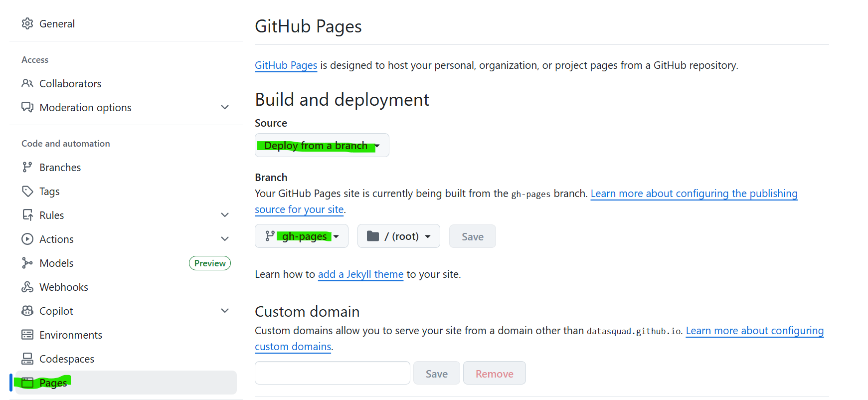
Task: Click the custom domain text field
Action: coord(332,373)
